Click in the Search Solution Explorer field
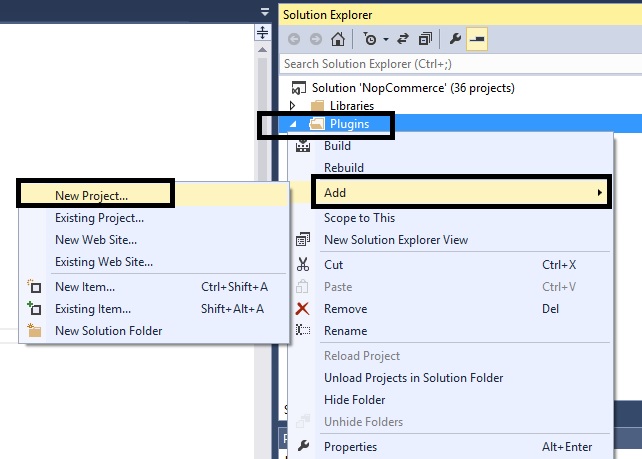Viewport: 642px width, 459px height. tap(450, 63)
